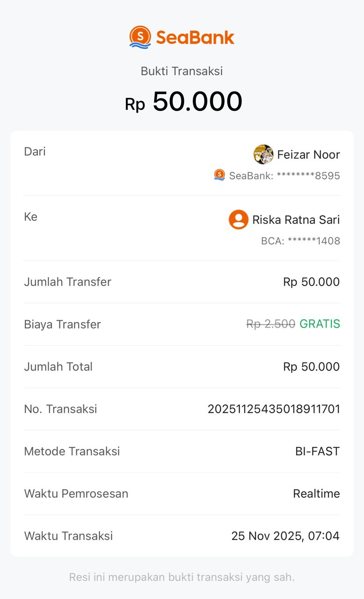
Task: Tap the footer note about valid receipt
Action: [182, 577]
